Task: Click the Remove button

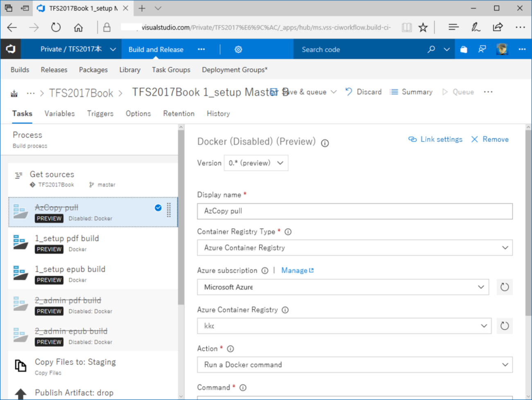Action: coord(490,139)
